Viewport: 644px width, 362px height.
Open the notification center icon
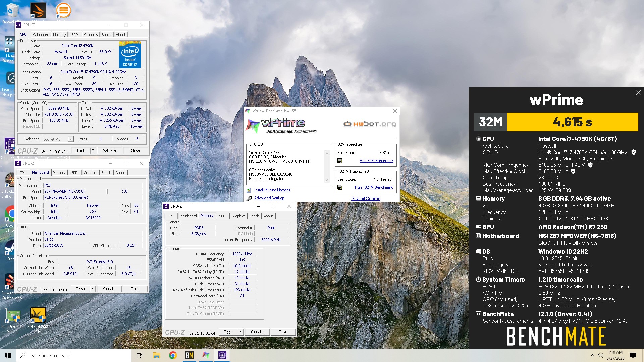pos(633,355)
